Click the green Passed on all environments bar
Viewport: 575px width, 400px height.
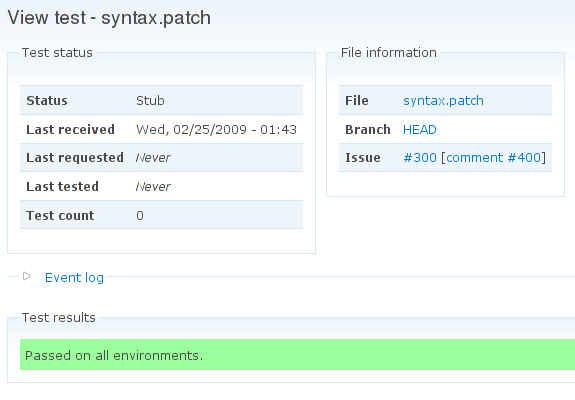pyautogui.click(x=297, y=355)
